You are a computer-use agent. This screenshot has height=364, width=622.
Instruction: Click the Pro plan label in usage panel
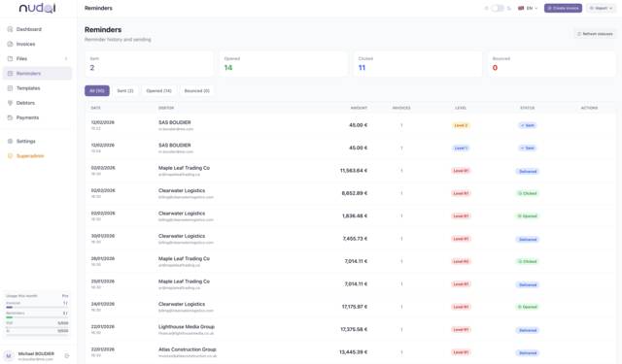coord(65,296)
